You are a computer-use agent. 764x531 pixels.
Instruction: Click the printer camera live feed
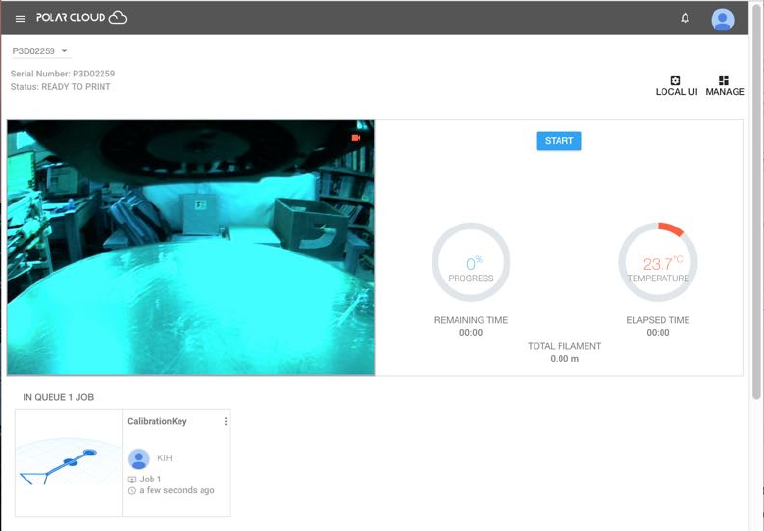pos(191,247)
